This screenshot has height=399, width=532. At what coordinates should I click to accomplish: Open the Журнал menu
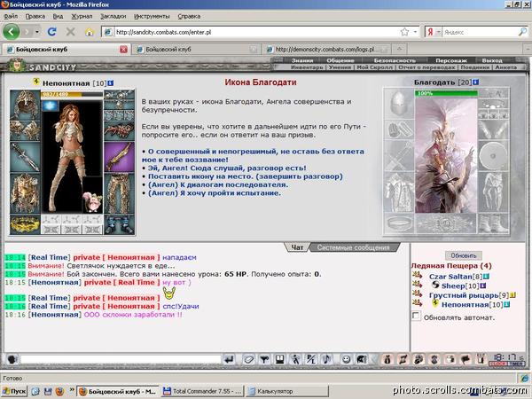point(82,16)
